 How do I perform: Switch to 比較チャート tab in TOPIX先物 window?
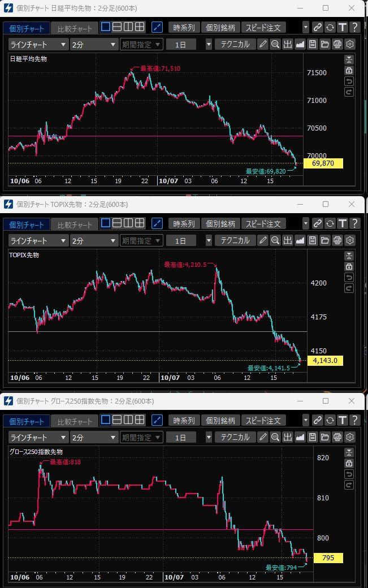click(75, 225)
